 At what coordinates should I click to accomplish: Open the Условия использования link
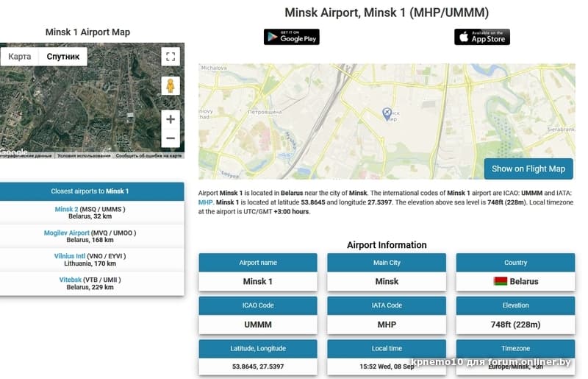[84, 155]
